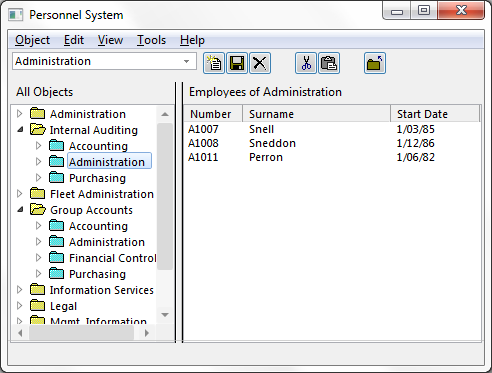Viewport: 492px width, 373px height.
Task: Click the tree's vertical scrollbar down arrow
Action: click(x=165, y=314)
